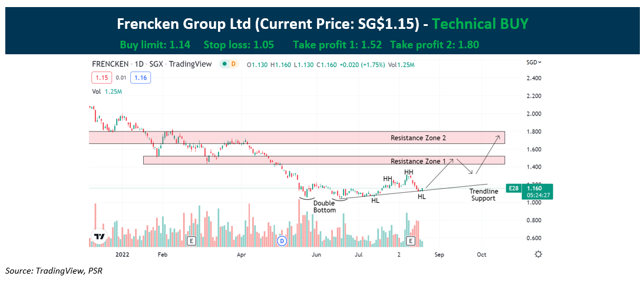
Task: Open the SGD currency dropdown
Action: pos(534,63)
